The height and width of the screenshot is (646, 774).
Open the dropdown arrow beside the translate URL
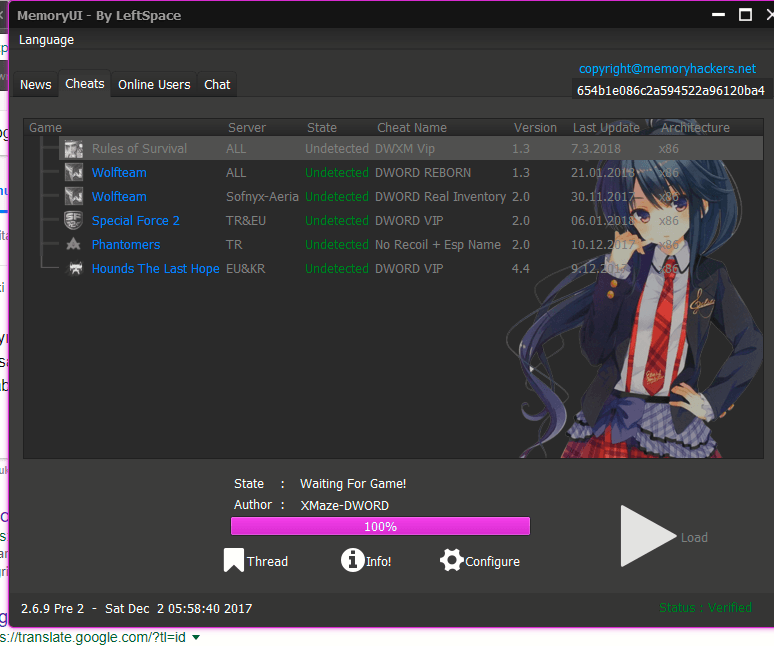(196, 638)
